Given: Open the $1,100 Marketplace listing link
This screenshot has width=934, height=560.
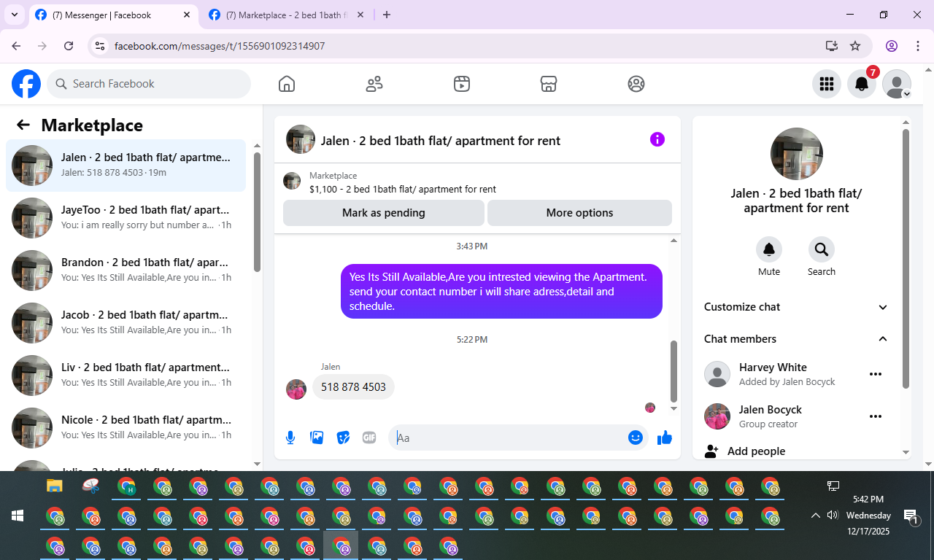Looking at the screenshot, I should (403, 189).
